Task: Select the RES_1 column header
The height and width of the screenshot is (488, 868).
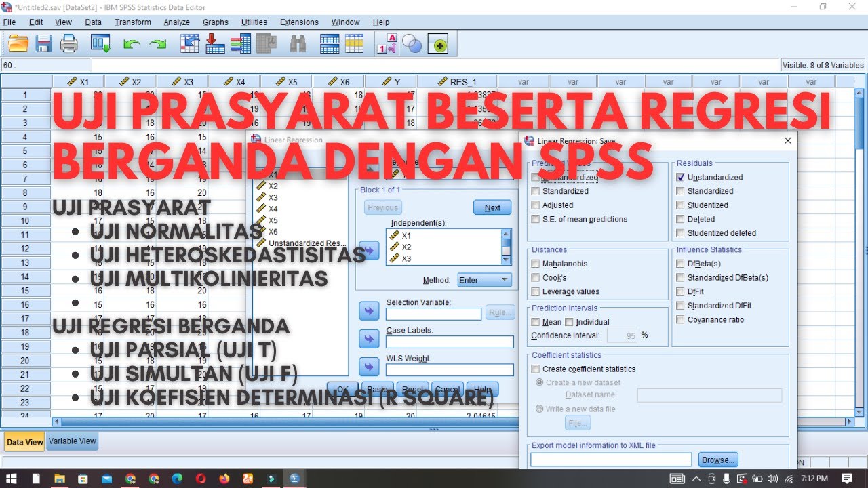Action: [x=457, y=81]
